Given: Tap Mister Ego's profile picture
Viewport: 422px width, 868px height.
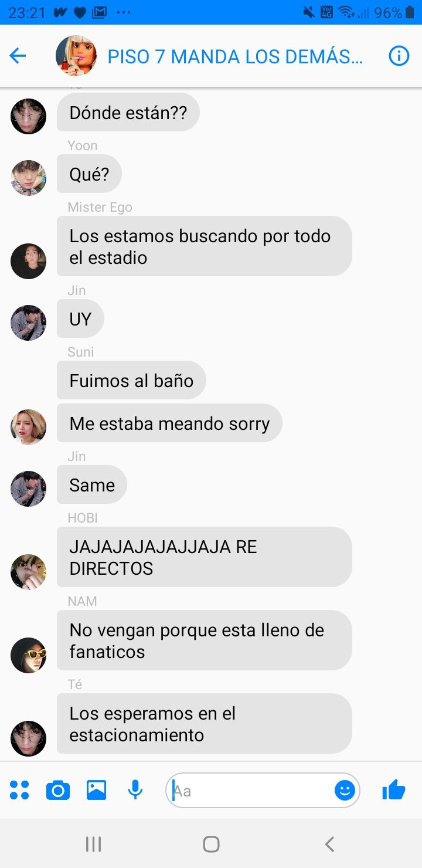Looking at the screenshot, I should click(x=28, y=261).
